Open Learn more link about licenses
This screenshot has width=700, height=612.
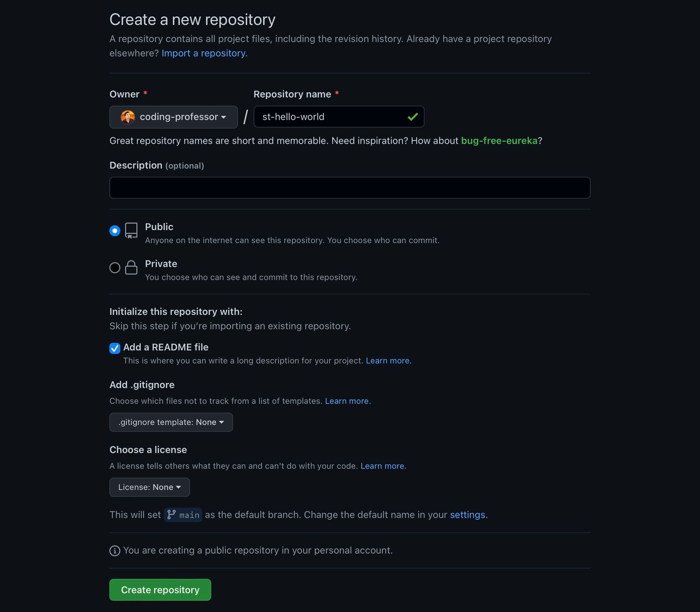(x=383, y=466)
